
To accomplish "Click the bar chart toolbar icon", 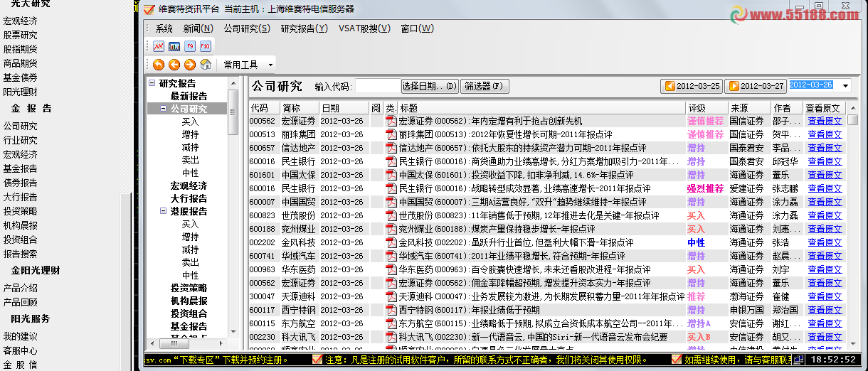I will coord(174,46).
